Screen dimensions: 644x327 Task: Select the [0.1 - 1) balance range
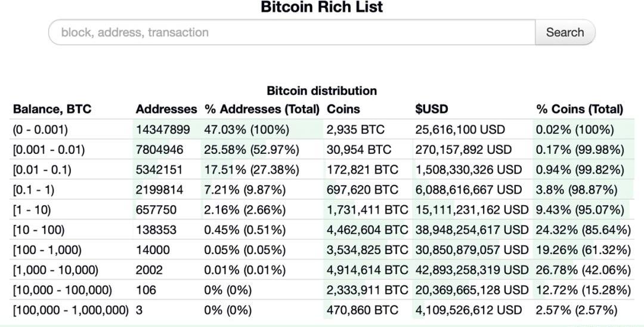click(x=33, y=190)
